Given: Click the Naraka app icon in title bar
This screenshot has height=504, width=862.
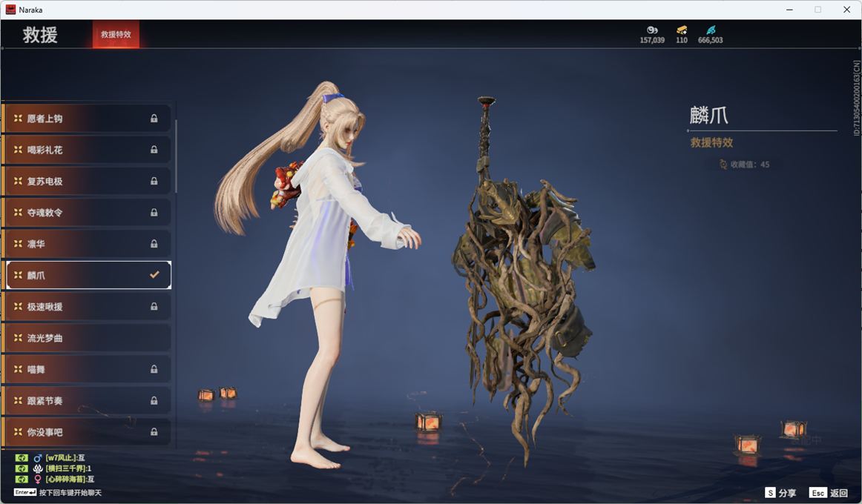Looking at the screenshot, I should pyautogui.click(x=11, y=10).
